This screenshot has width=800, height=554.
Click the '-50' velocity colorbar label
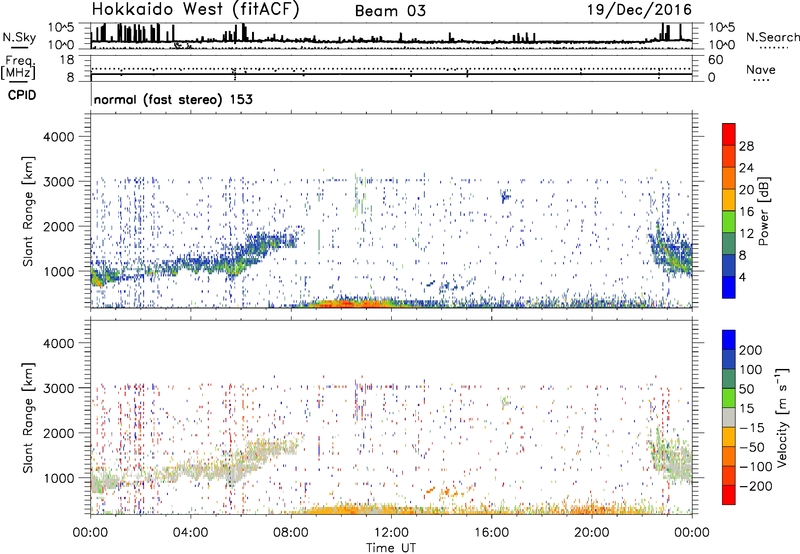pyautogui.click(x=752, y=447)
